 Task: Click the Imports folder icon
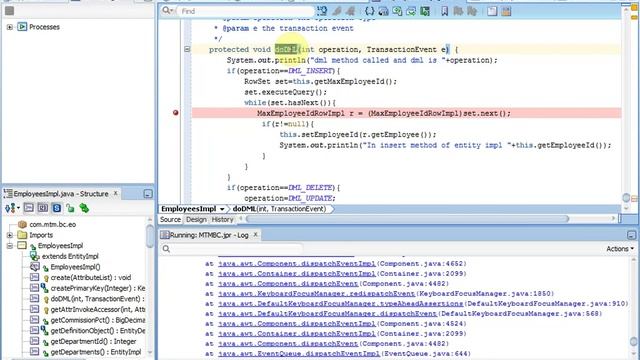click(x=22, y=235)
